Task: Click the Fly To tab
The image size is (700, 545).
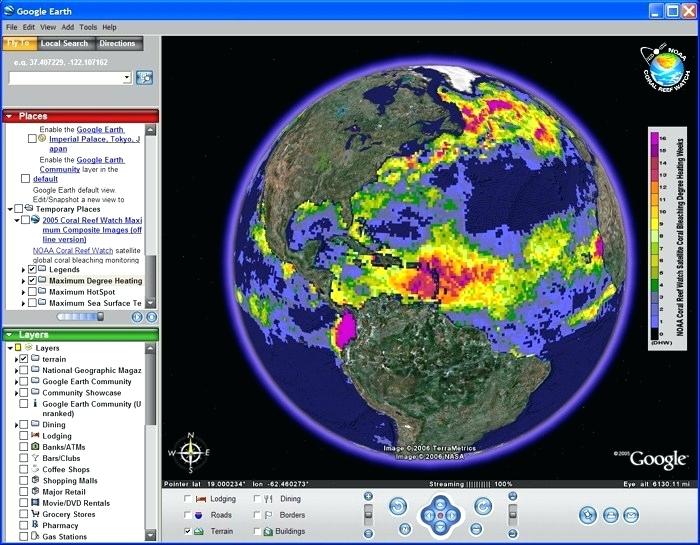Action: (x=18, y=43)
